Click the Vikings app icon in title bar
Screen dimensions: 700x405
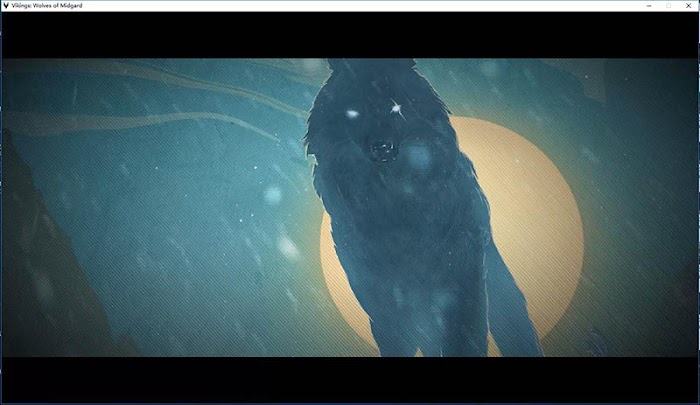6,5
